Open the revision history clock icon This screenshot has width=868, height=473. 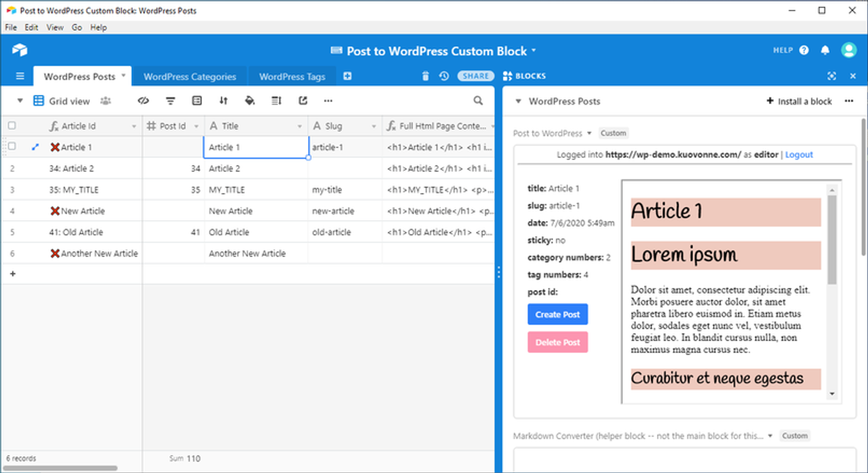444,76
